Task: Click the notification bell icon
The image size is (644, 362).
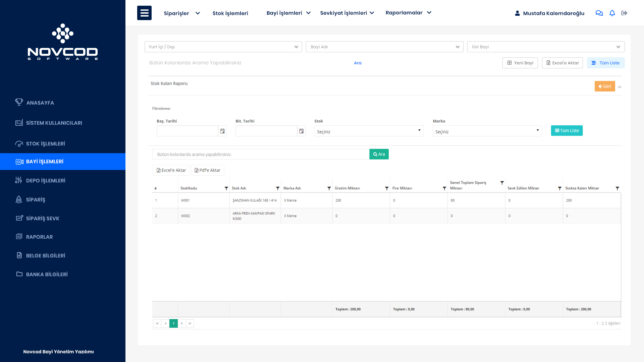Action: (x=612, y=13)
